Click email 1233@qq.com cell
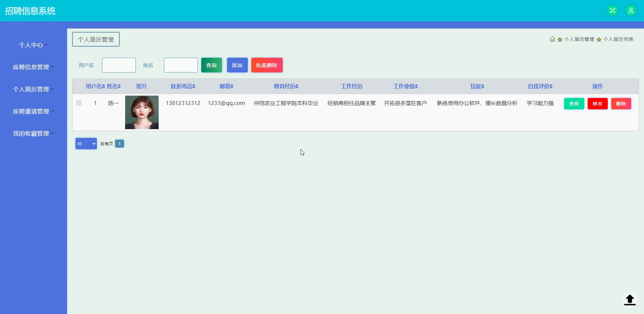Screen dimensions: 644x314 click(226, 103)
